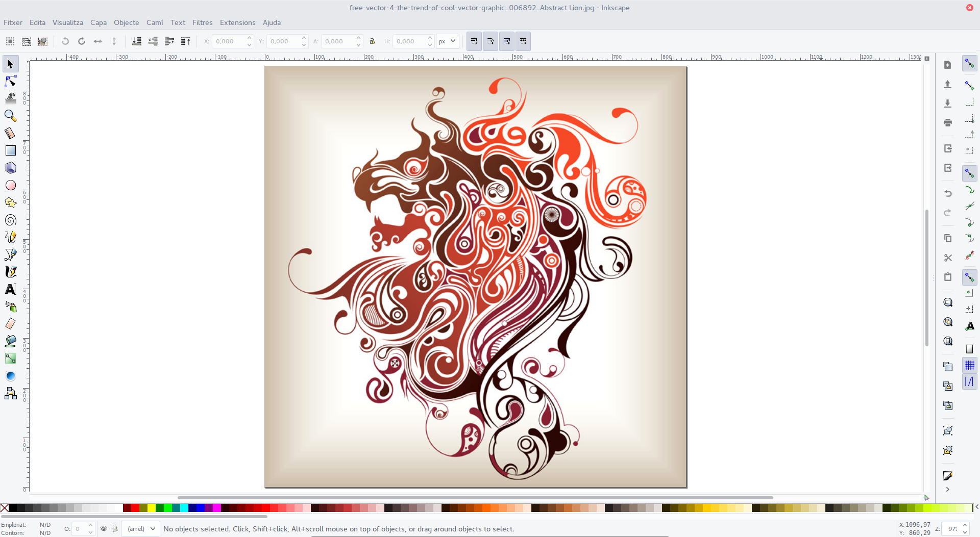The width and height of the screenshot is (980, 537).
Task: Open color palette menu arrow
Action: pyautogui.click(x=976, y=507)
